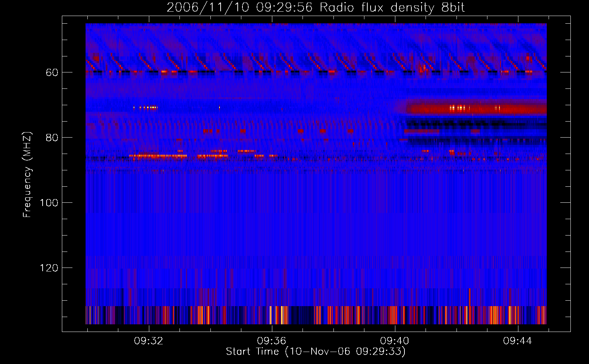
Task: Click the 09:40 time tick label
Action: [395, 341]
